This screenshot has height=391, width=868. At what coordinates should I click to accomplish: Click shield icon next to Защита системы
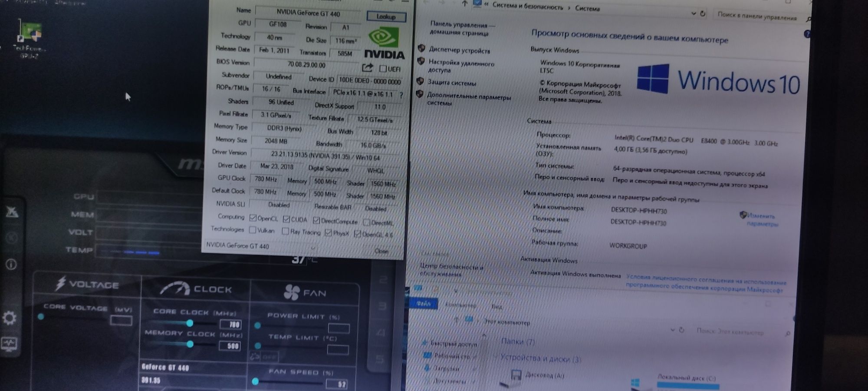click(x=420, y=81)
